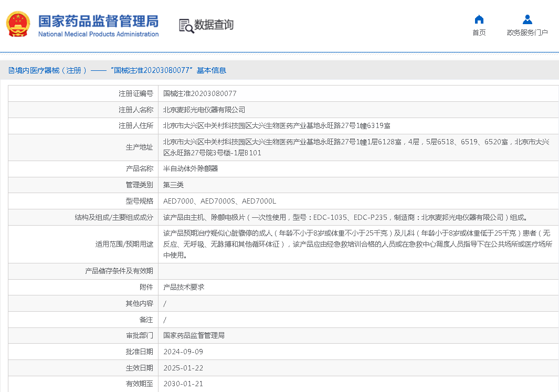Select the product name 半自动体外除颤器

tap(190, 168)
